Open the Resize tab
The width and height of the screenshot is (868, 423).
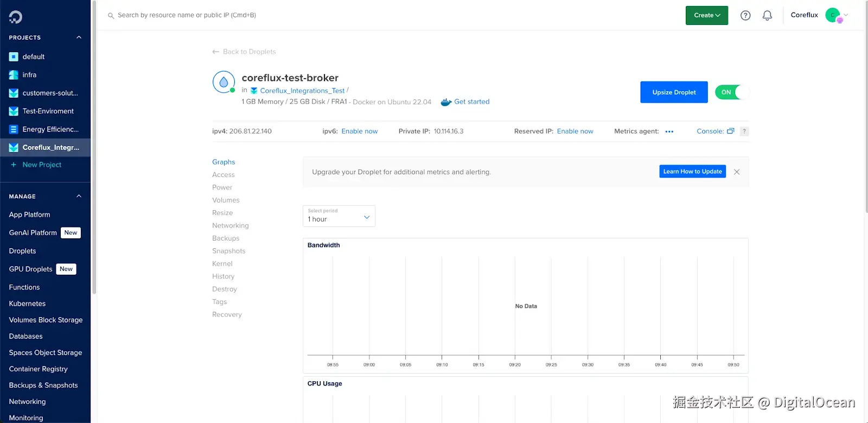tap(222, 213)
